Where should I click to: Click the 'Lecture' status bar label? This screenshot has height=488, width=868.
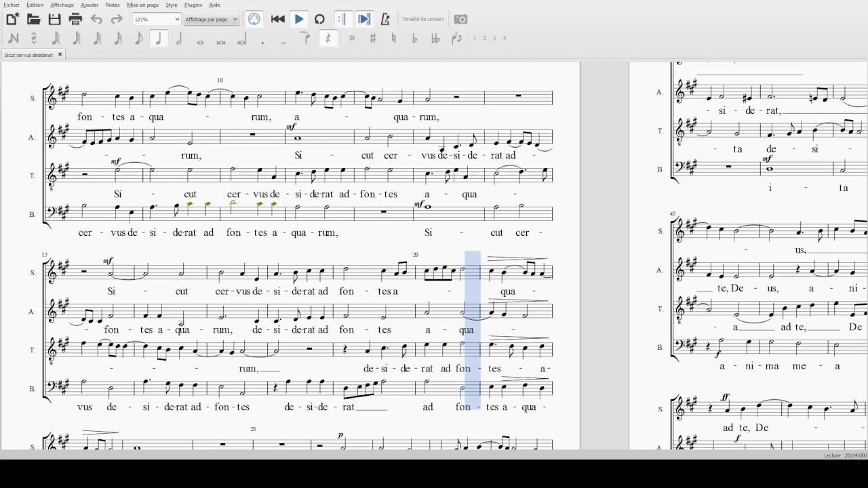pyautogui.click(x=832, y=455)
